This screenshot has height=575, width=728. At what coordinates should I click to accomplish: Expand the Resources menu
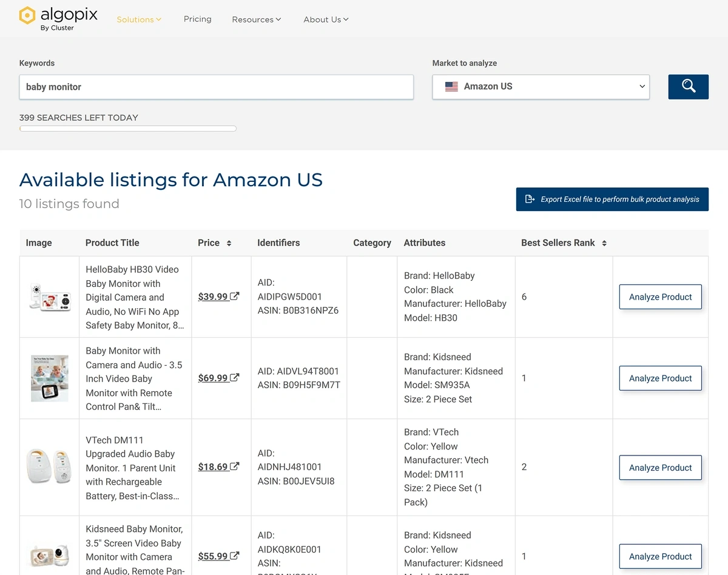pyautogui.click(x=257, y=19)
